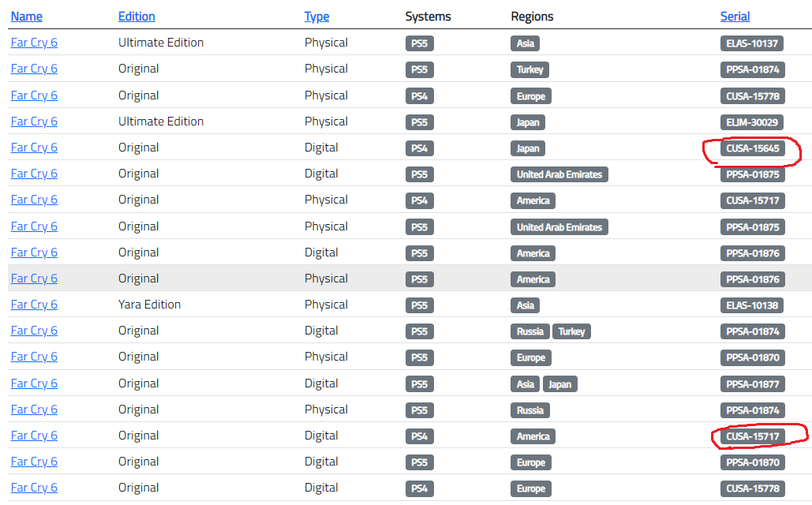Click the ELJM-30029 serial badge
The width and height of the screenshot is (812, 505).
(751, 122)
